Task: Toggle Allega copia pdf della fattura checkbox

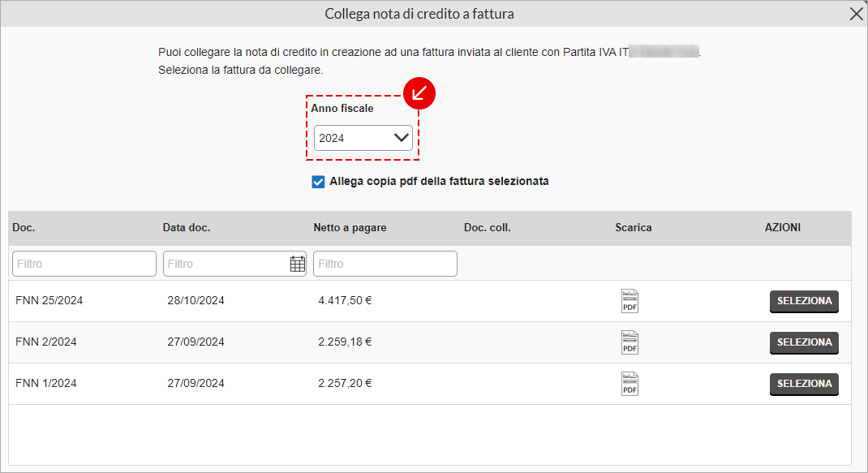Action: click(318, 182)
